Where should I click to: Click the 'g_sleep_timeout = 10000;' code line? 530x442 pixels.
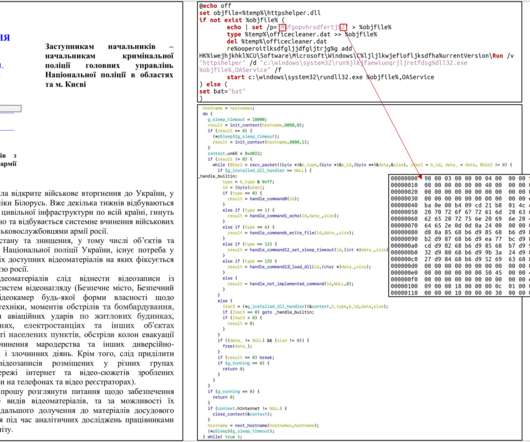(237, 119)
